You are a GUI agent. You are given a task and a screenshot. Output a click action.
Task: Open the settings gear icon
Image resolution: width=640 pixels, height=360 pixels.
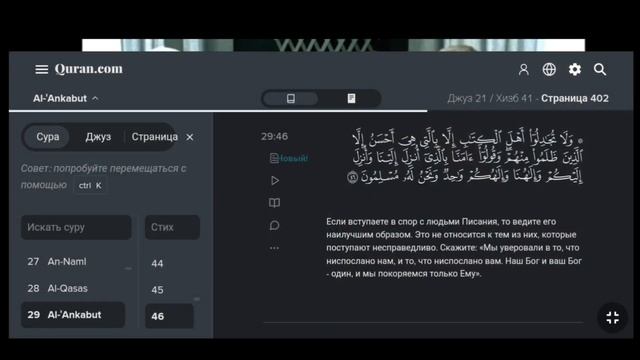[x=575, y=69]
